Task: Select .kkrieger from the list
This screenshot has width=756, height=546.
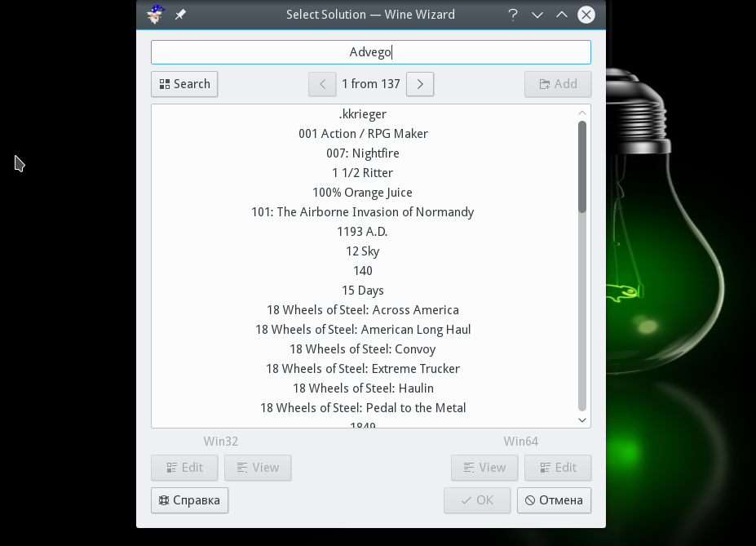Action: point(363,114)
